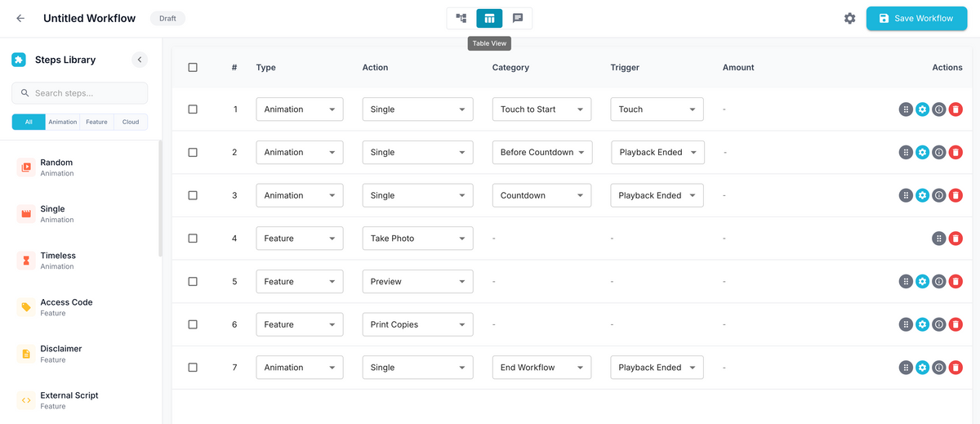Click the Single animation step

coord(80,214)
